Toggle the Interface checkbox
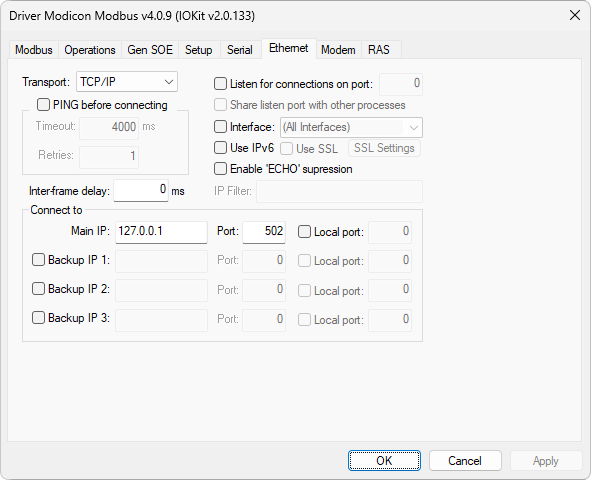Screen dimensions: 591x480 pos(220,127)
